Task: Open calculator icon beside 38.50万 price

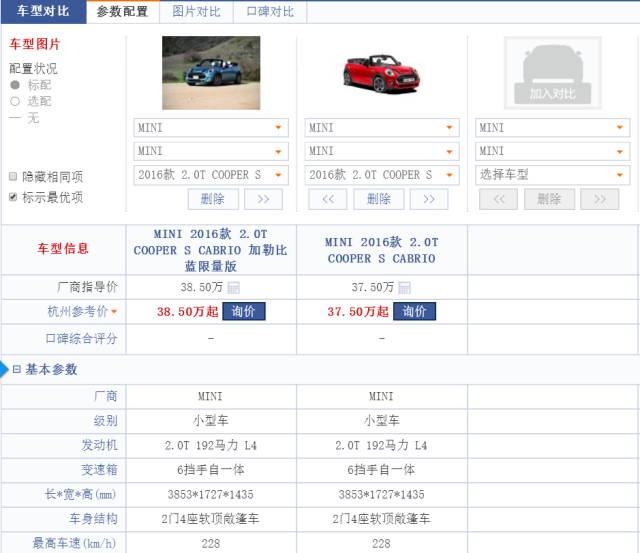Action: (x=233, y=288)
